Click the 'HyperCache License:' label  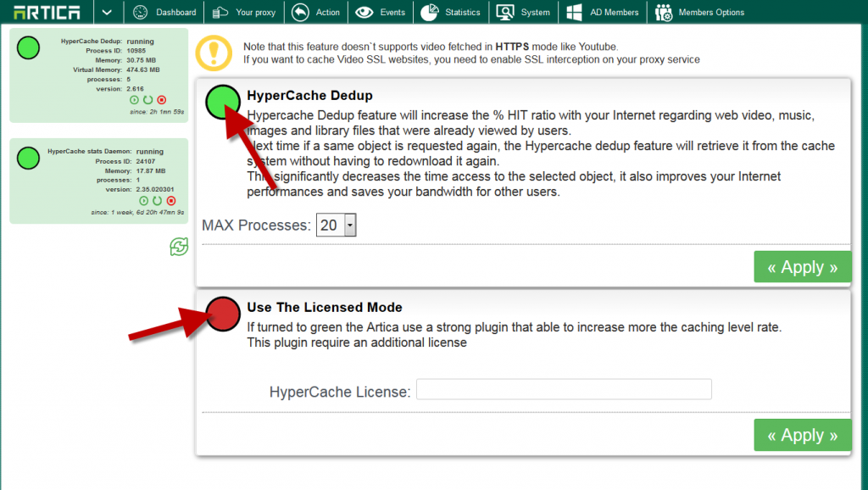[x=340, y=392]
